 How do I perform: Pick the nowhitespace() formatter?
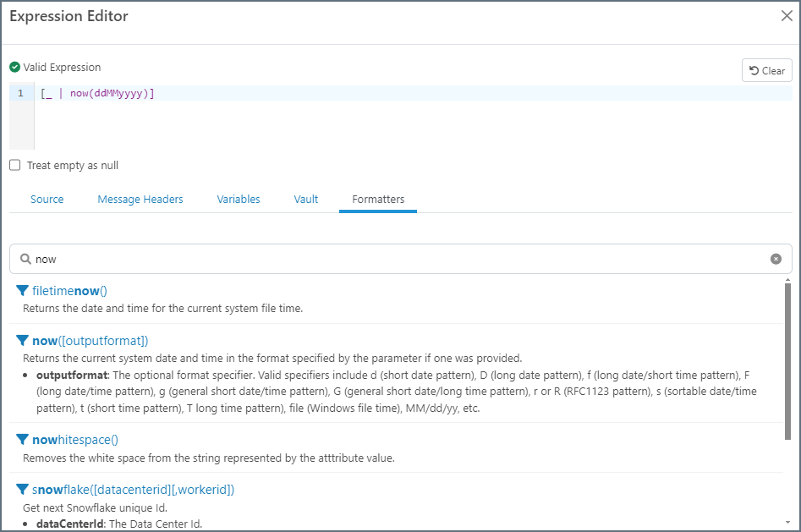(74, 440)
